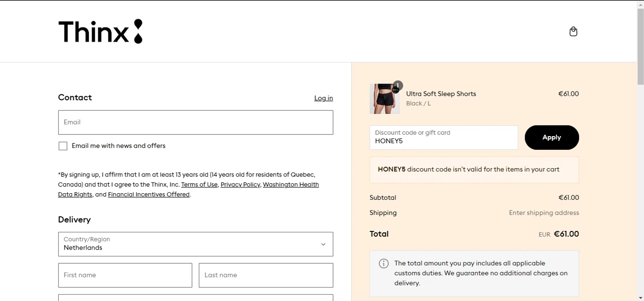Screen dimensions: 644x301
Task: Click the First name field
Action: point(125,275)
